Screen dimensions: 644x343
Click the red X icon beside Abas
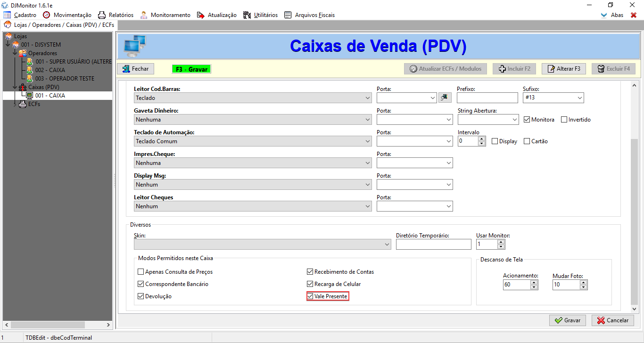click(634, 15)
